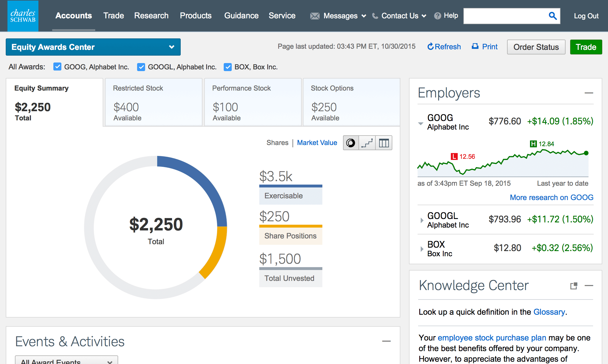Open the All Award Events dropdown
Viewport: 608px width, 364px height.
67,360
